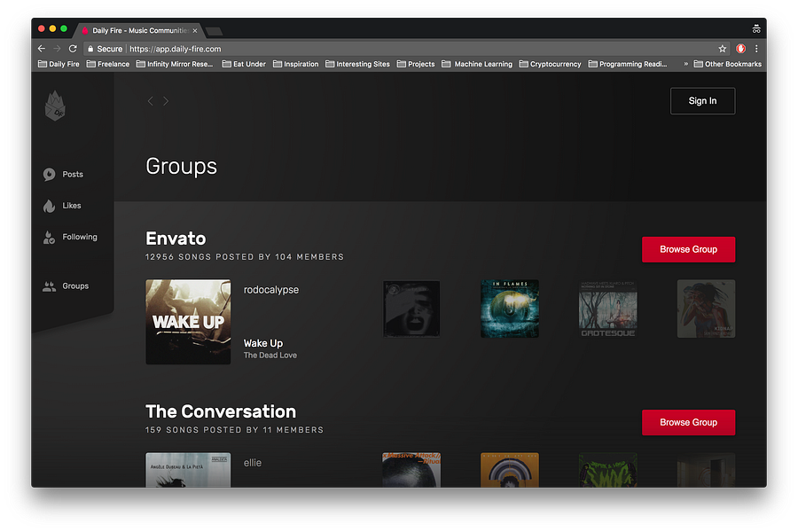Click the Likes flame icon
This screenshot has height=532, width=798.
(x=49, y=206)
